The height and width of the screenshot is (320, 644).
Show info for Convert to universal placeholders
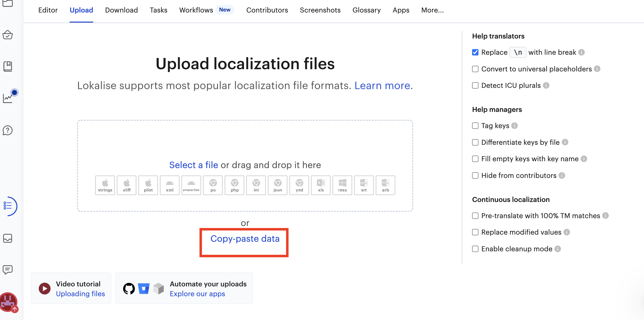pyautogui.click(x=597, y=69)
